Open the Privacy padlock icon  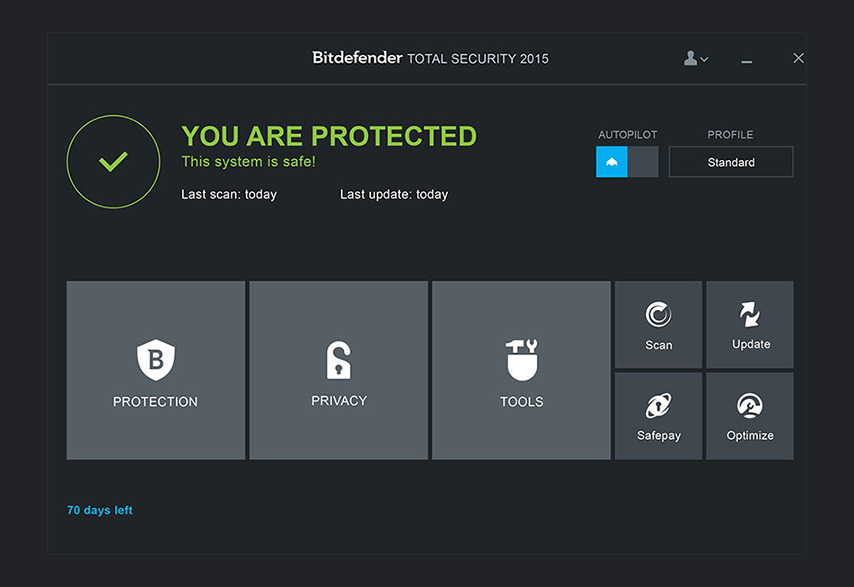[339, 360]
